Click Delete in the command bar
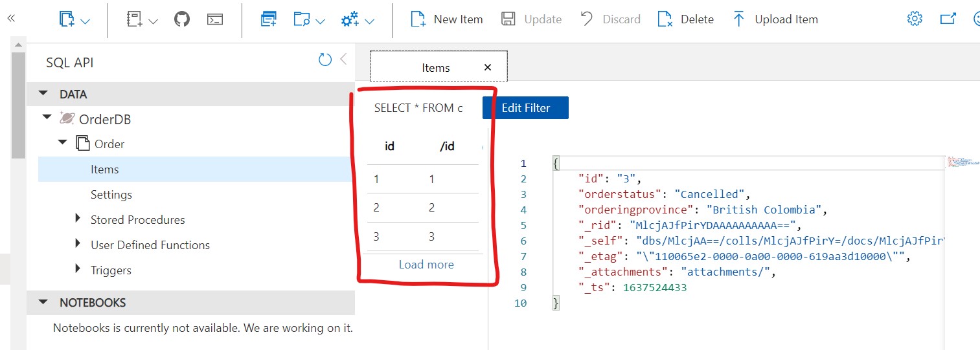 coord(685,19)
